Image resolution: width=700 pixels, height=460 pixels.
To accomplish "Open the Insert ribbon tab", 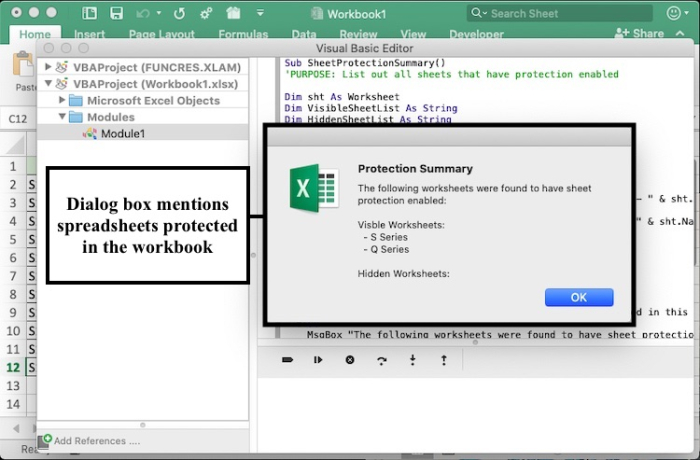I will (x=89, y=34).
